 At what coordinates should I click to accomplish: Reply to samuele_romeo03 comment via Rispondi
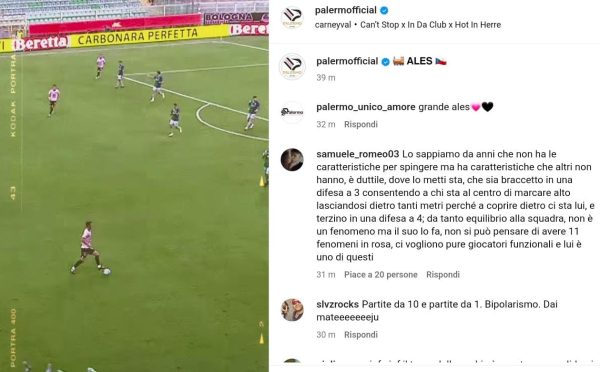[443, 275]
